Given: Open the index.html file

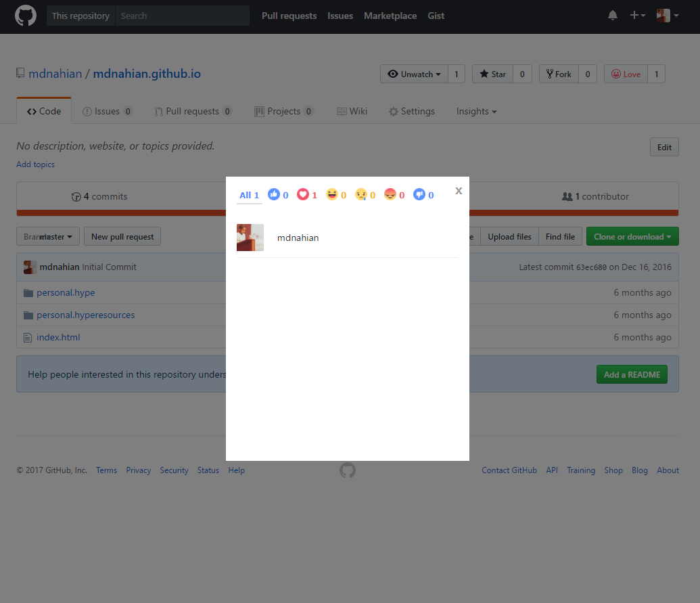Looking at the screenshot, I should coord(58,337).
